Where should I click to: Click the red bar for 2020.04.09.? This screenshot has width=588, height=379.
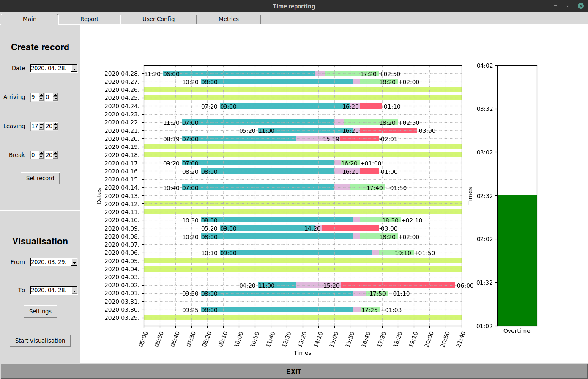coord(350,228)
